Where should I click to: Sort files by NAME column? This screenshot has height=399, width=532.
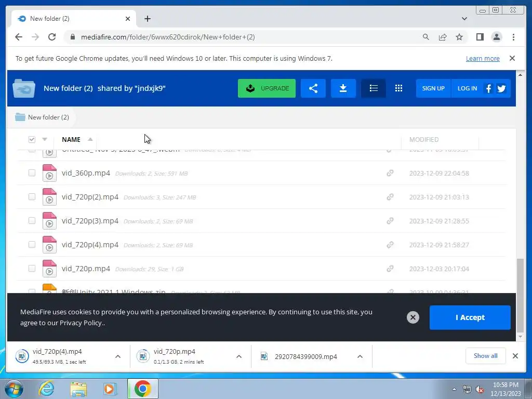71,139
